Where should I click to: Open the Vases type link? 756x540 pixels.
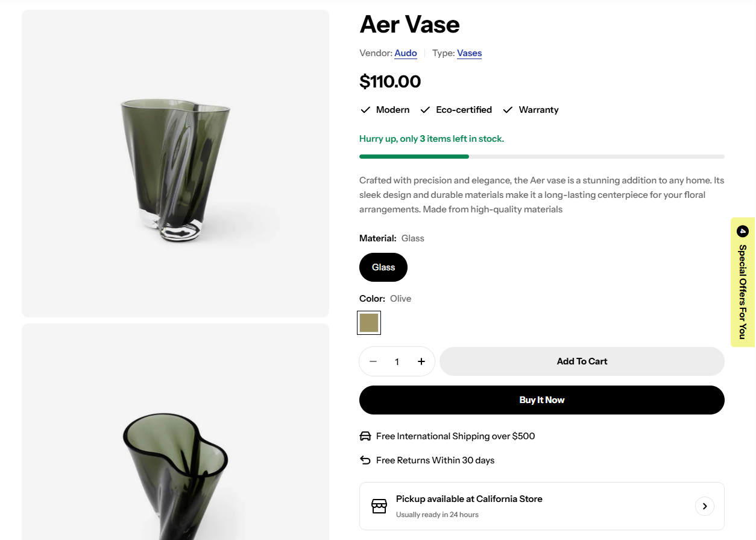tap(470, 53)
